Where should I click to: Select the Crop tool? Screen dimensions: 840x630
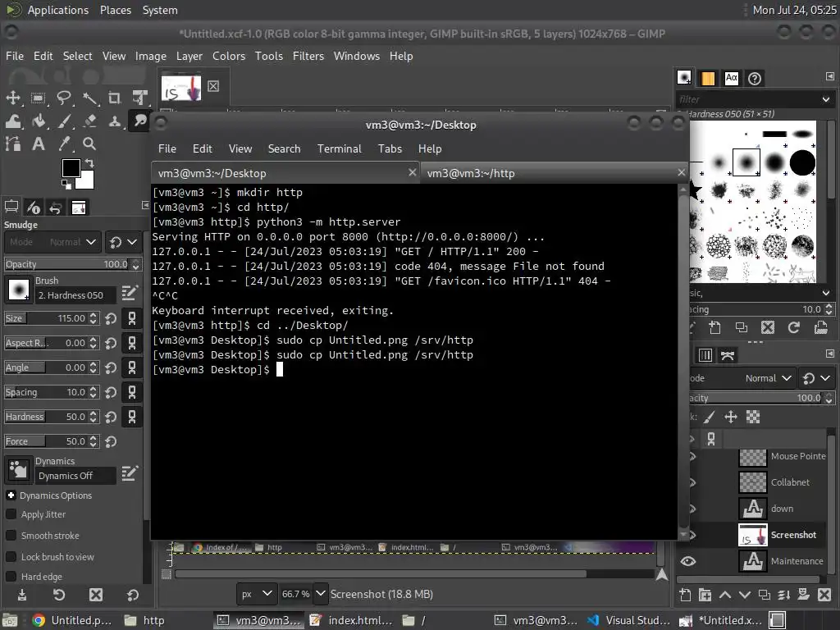point(114,98)
